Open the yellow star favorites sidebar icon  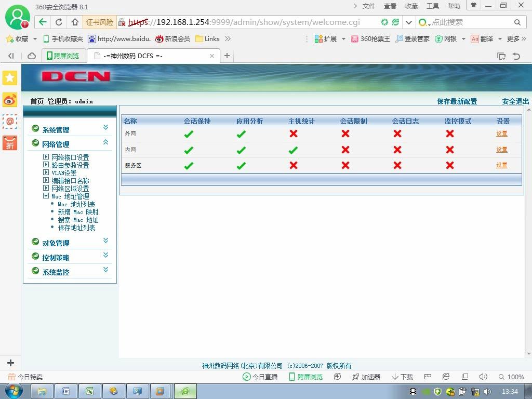click(x=10, y=78)
